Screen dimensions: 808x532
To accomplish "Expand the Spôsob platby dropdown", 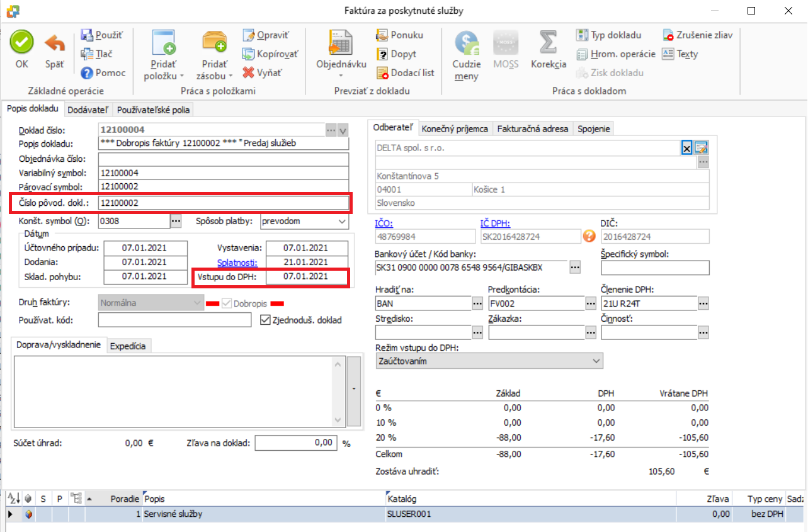I will [342, 222].
